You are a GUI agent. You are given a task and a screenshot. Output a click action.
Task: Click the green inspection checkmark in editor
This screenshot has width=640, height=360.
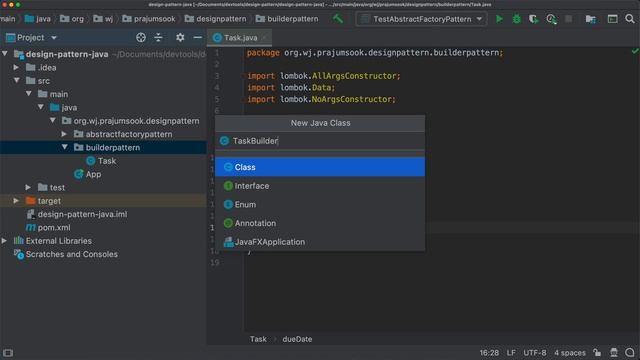click(635, 51)
